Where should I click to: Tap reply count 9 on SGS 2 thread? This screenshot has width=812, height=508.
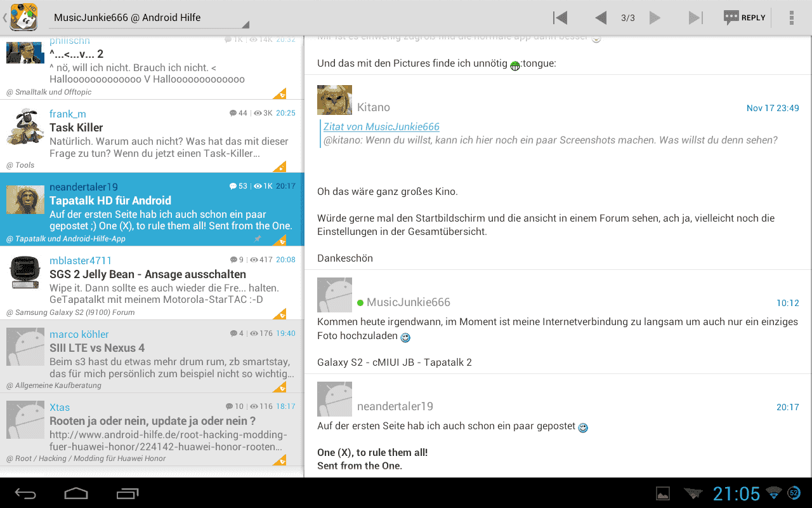[x=237, y=260]
